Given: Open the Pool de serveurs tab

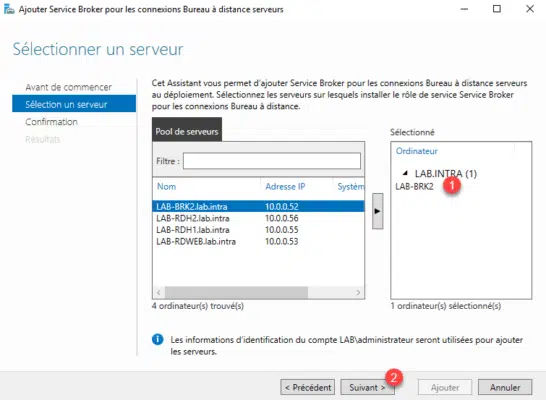Looking at the screenshot, I should pyautogui.click(x=187, y=131).
